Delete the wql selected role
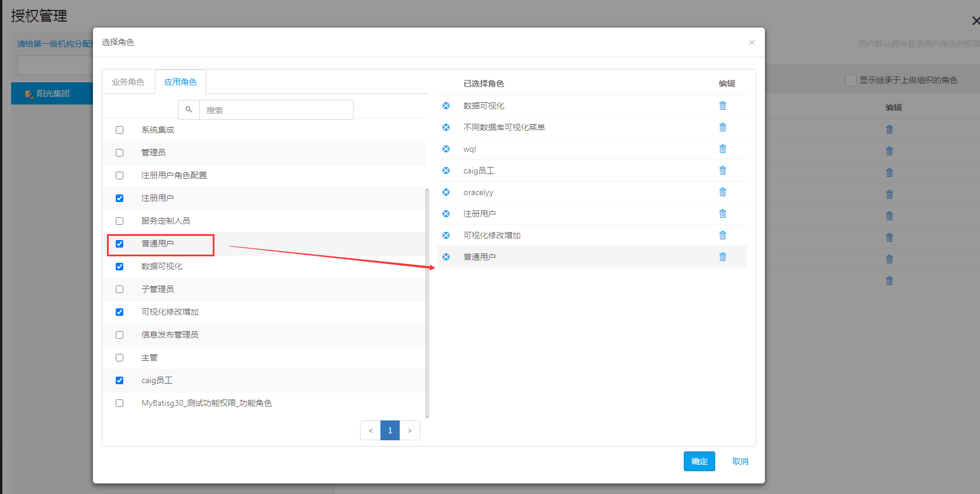The image size is (980, 494). coord(722,149)
